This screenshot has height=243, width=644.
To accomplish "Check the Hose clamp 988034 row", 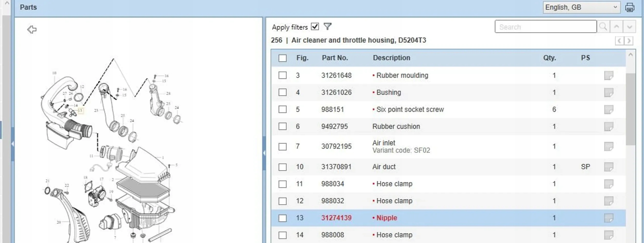I will [283, 184].
